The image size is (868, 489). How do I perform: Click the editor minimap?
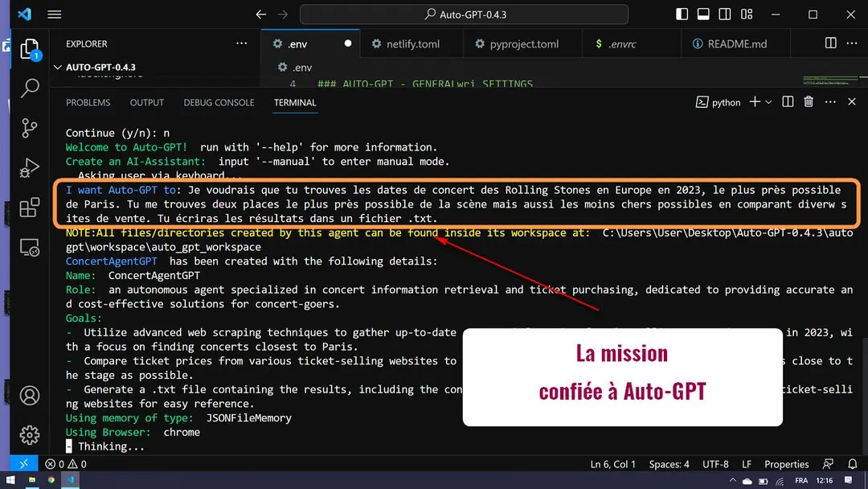830,80
